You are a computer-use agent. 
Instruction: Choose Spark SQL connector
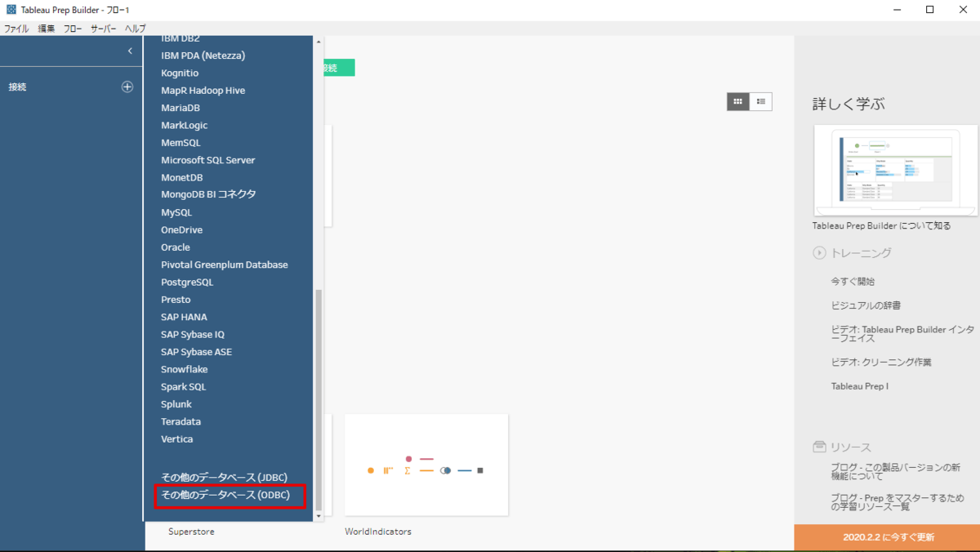point(184,387)
